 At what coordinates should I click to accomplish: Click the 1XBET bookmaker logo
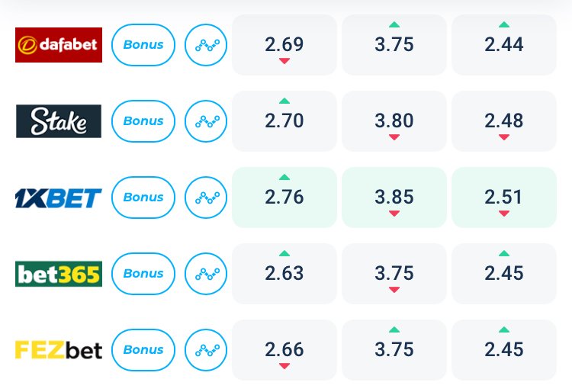point(59,198)
